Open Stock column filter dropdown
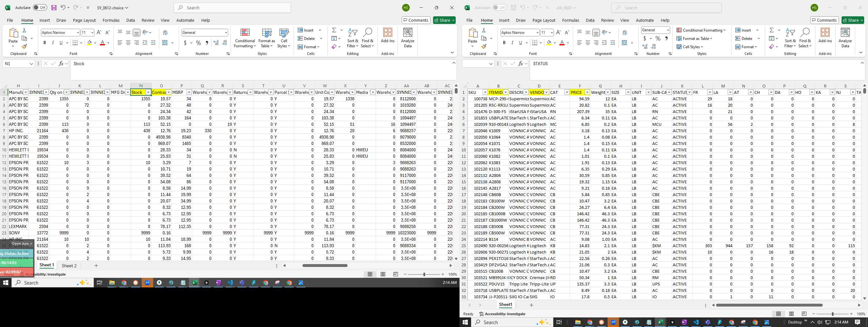The height and width of the screenshot is (327, 868). pyautogui.click(x=148, y=92)
